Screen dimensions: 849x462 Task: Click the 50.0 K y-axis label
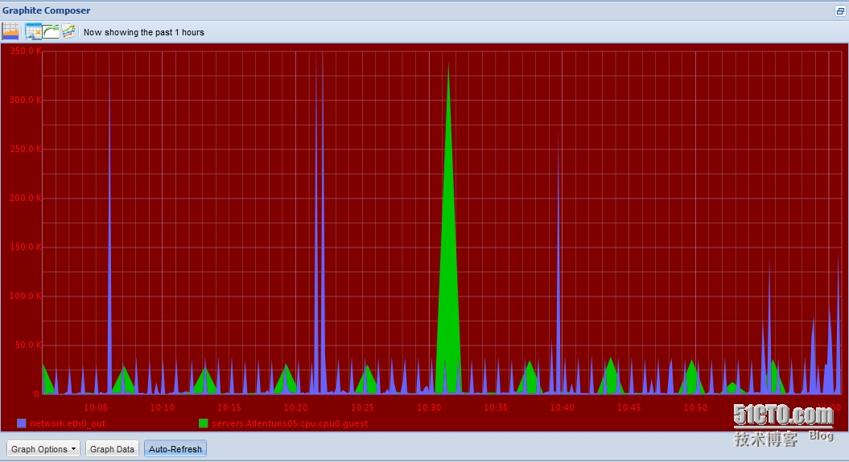click(x=28, y=345)
